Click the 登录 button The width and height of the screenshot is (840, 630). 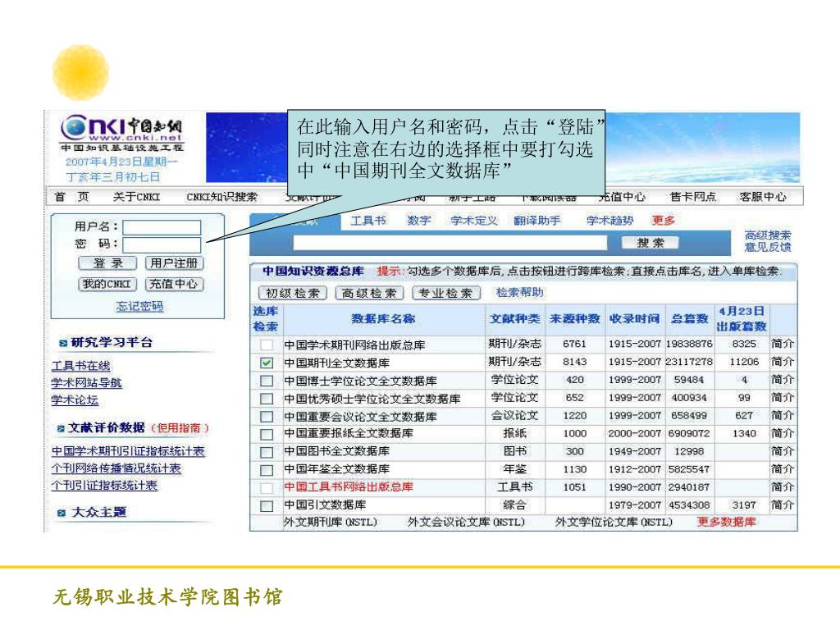click(108, 263)
